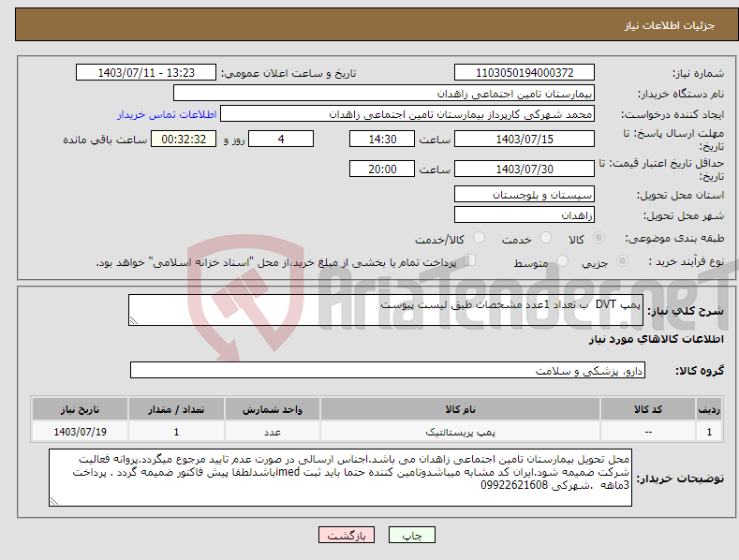Click the چاپ print button

tap(412, 535)
